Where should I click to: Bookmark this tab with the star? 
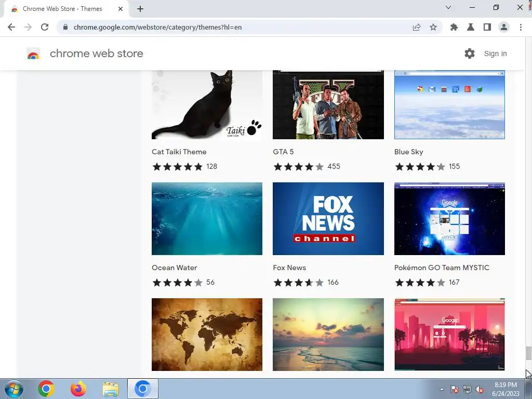point(433,27)
